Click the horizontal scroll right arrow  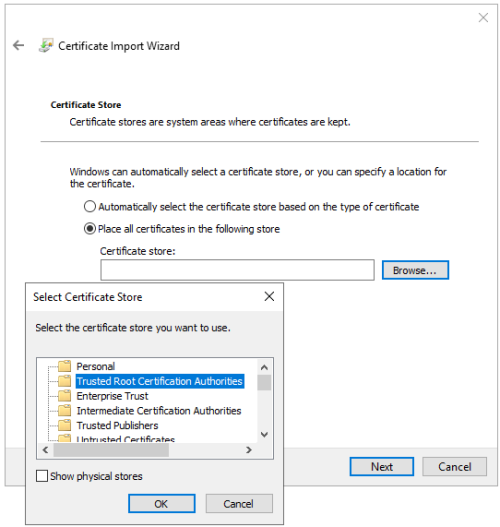pyautogui.click(x=249, y=450)
